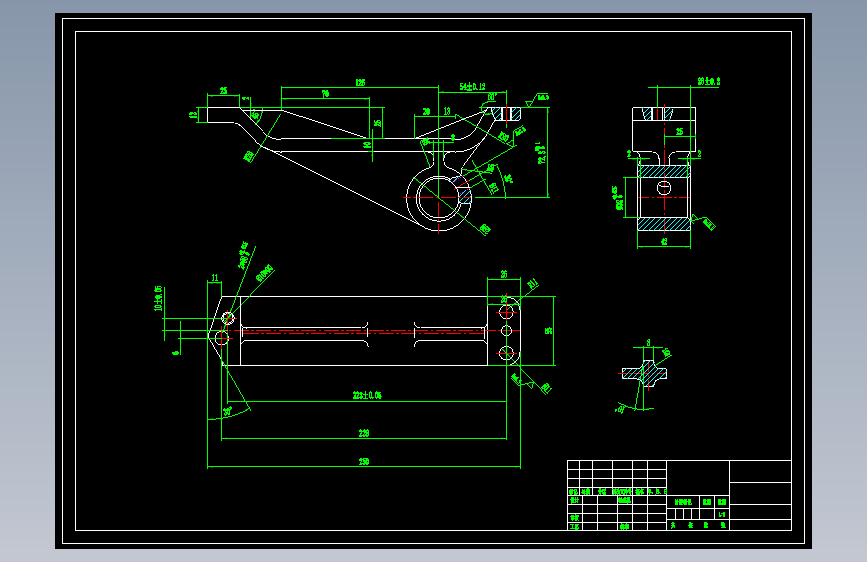
Task: Select the small circle in side view
Action: (664, 188)
